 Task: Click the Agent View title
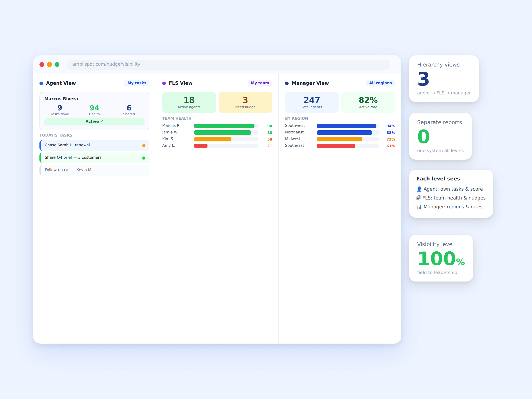(x=61, y=83)
